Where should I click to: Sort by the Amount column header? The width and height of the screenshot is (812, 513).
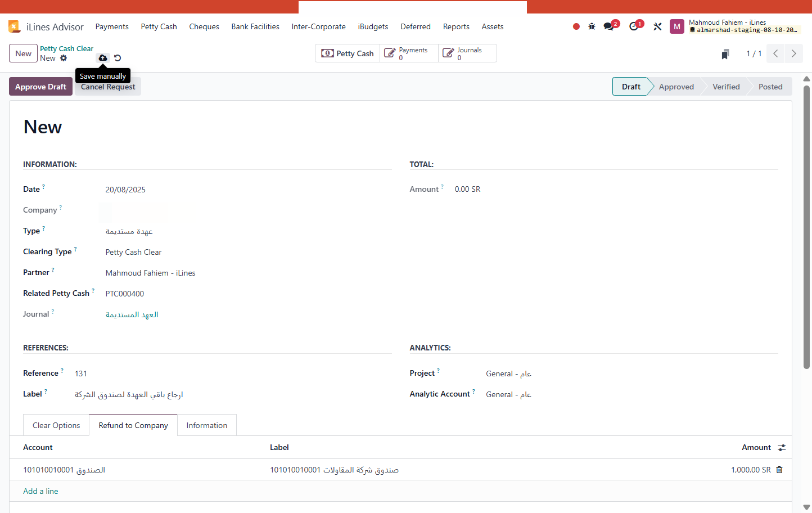tap(756, 447)
